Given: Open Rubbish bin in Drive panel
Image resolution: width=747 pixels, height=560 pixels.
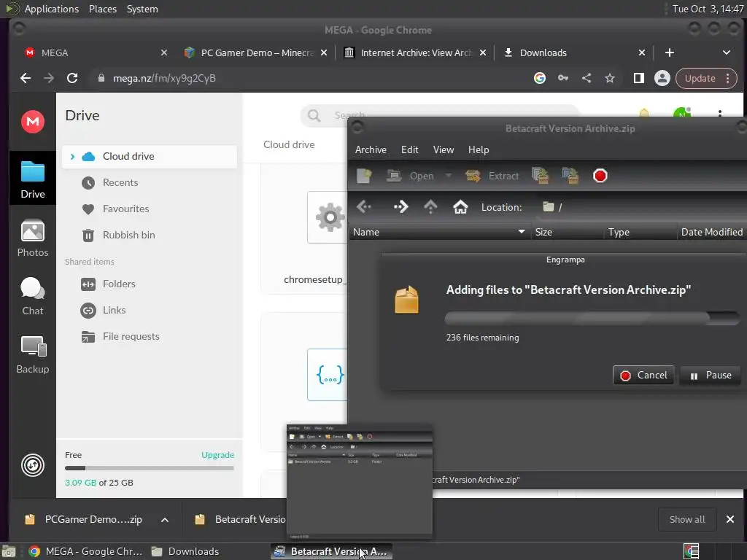Looking at the screenshot, I should click(128, 235).
